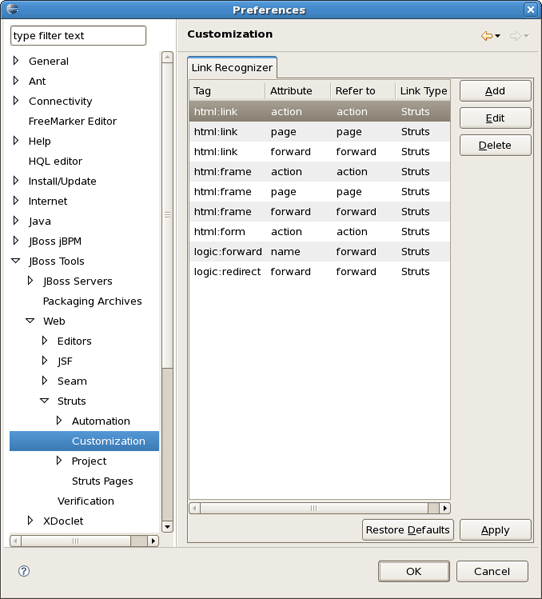This screenshot has height=599, width=542.
Task: Expand the Java preferences node
Action: (x=16, y=221)
